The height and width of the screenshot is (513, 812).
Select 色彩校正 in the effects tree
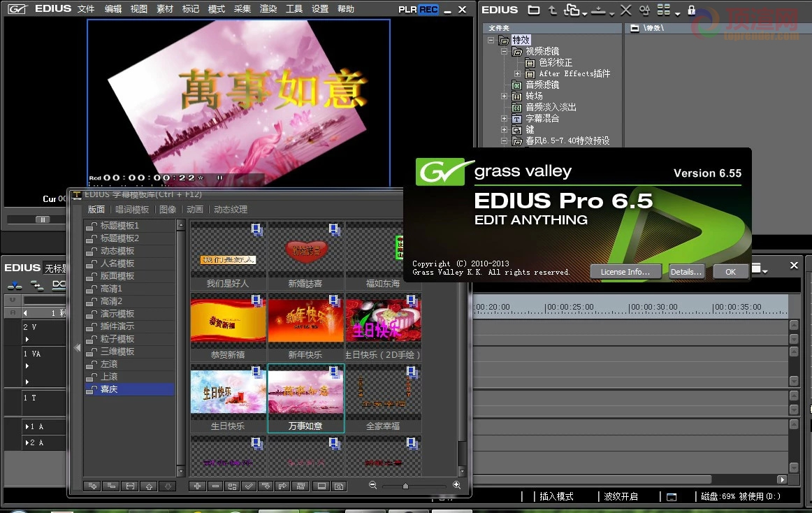coord(555,62)
